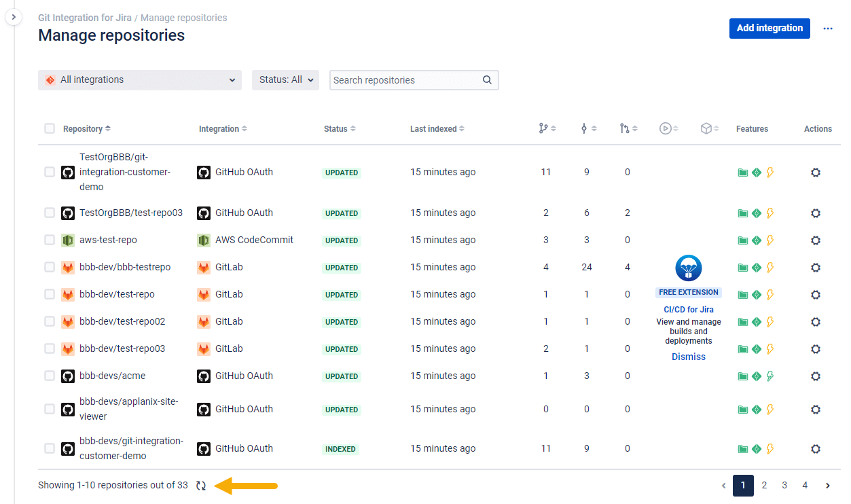Open the All integrations dropdown

(140, 80)
